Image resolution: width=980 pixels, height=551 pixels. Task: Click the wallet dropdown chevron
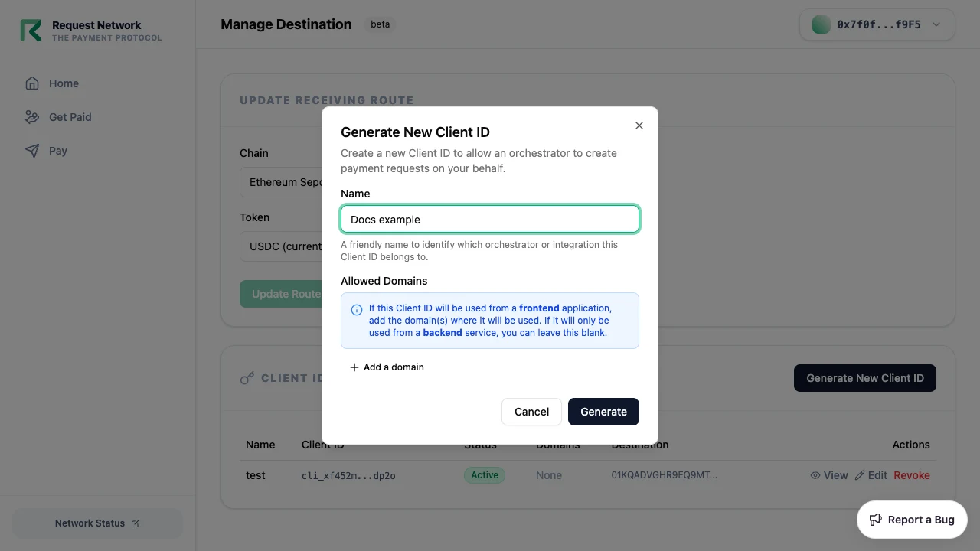(x=936, y=24)
